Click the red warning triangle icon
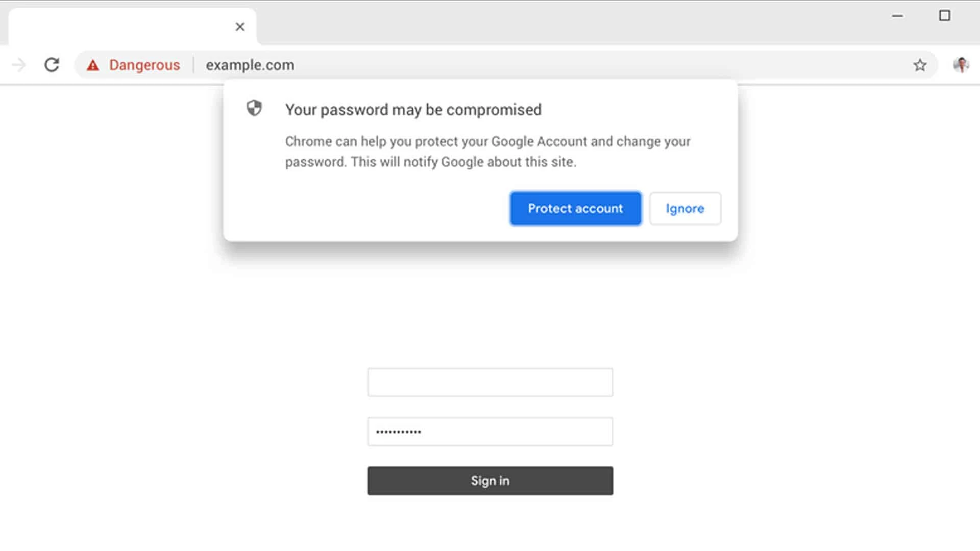Screen dimensions: 980x551 (x=93, y=65)
